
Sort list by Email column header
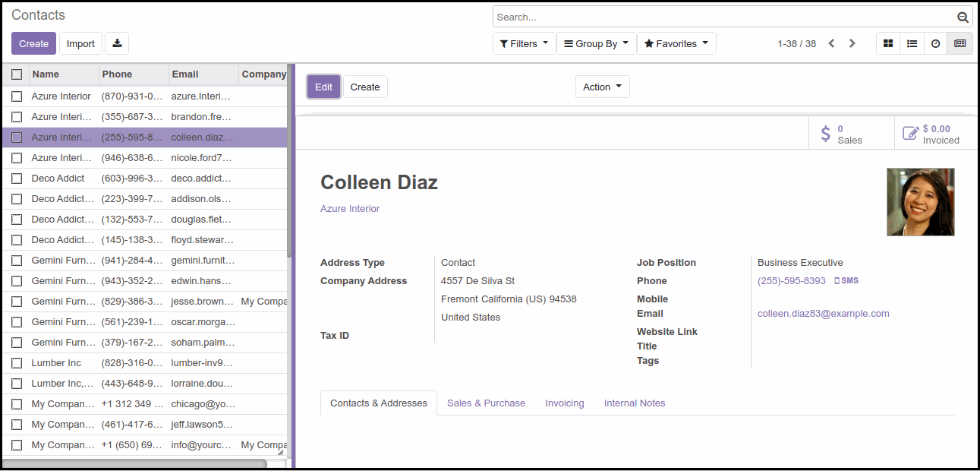click(203, 74)
